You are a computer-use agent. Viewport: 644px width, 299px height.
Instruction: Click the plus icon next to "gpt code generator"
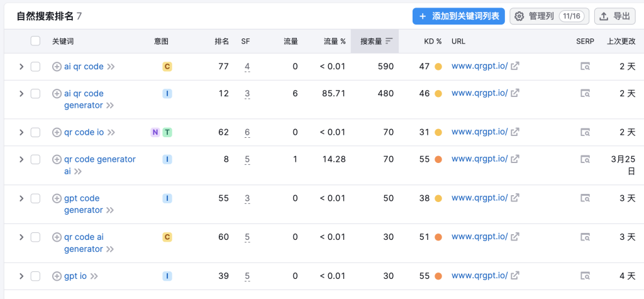[x=57, y=199]
